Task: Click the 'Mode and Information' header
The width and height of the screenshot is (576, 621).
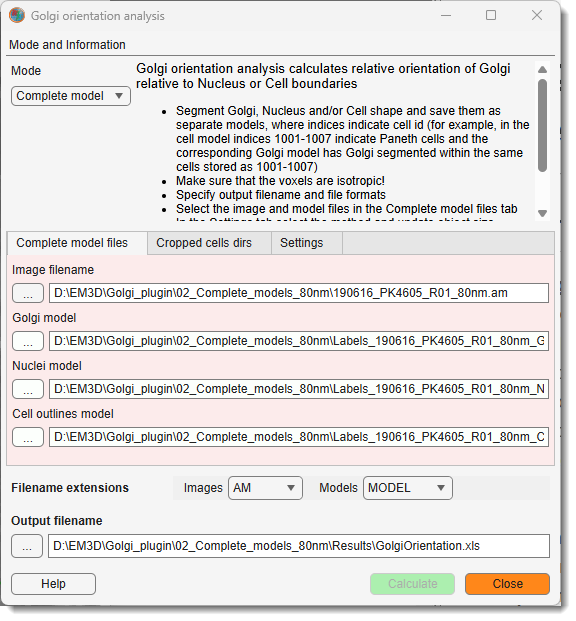Action: click(67, 45)
